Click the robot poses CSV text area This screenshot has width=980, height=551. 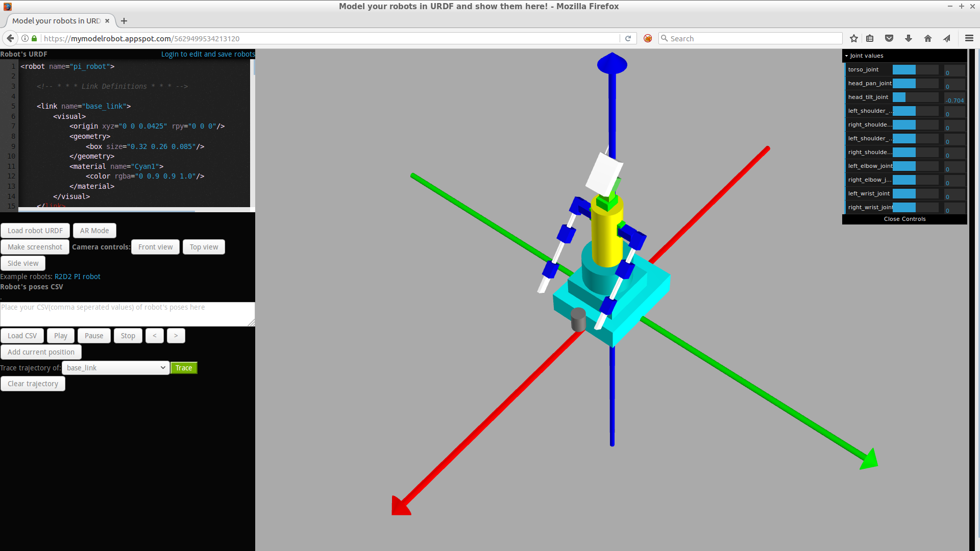coord(127,314)
